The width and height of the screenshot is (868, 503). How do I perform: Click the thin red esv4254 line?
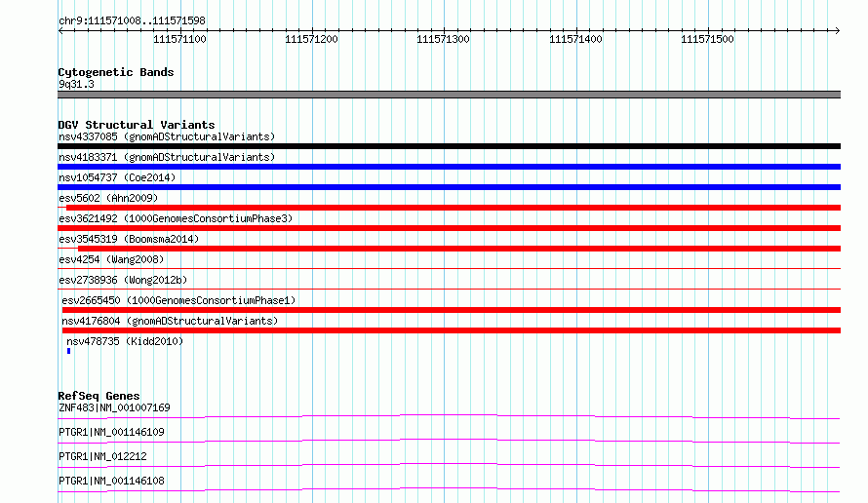449,269
